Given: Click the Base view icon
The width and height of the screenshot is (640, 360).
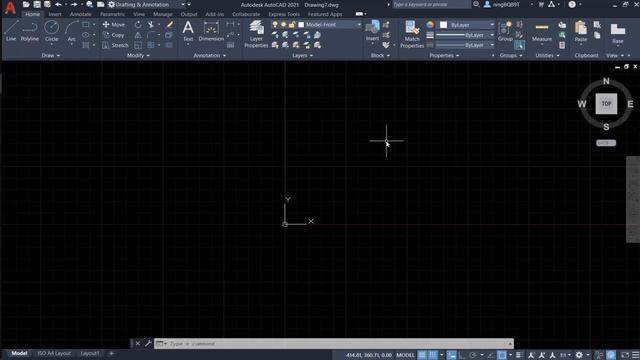Looking at the screenshot, I should point(618,33).
